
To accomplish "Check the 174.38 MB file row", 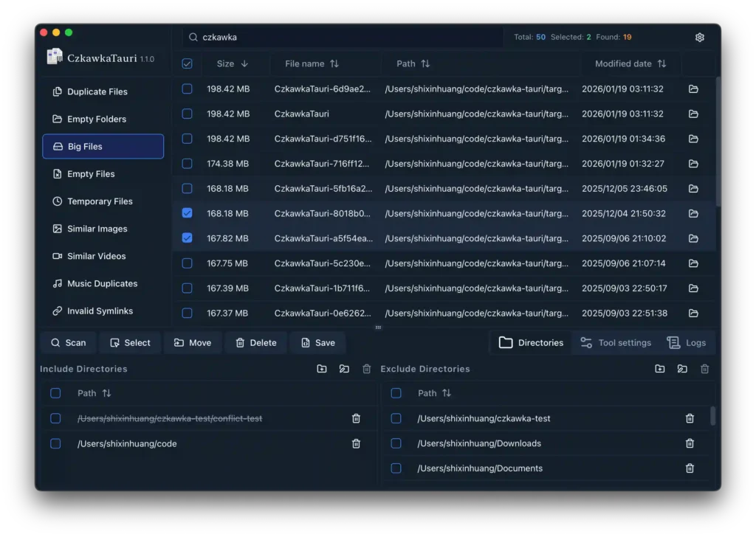I will (187, 164).
